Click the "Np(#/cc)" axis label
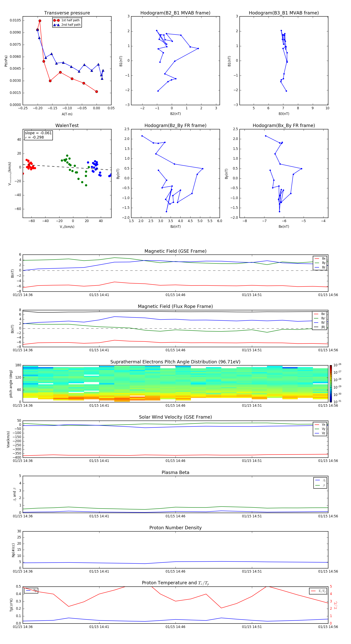The width and height of the screenshot is (351, 644). [x=13, y=550]
